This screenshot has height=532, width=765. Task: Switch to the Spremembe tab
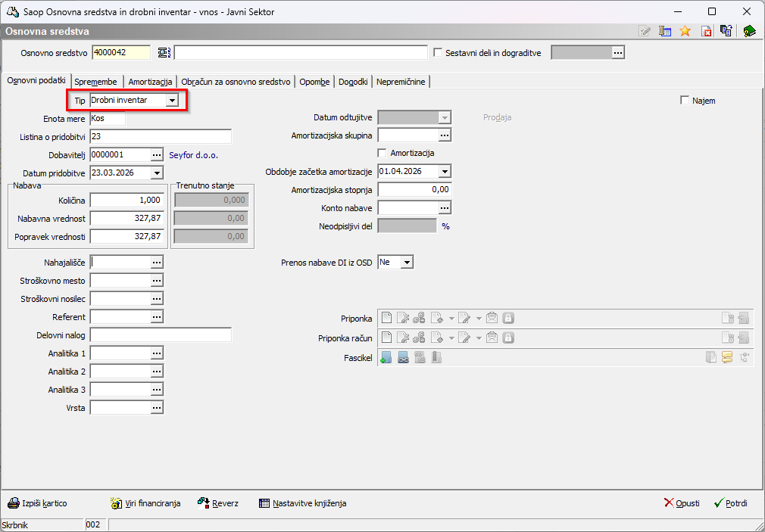[95, 82]
